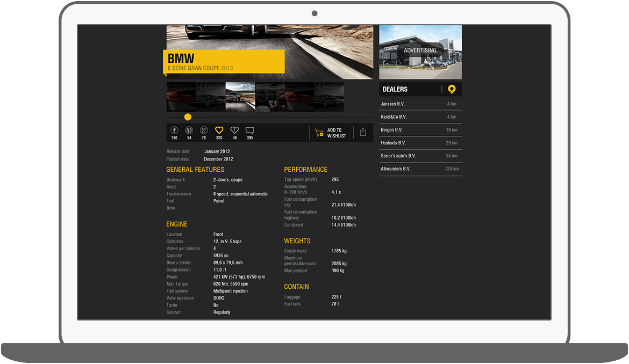Pin this car using the Pinterest icon
This screenshot has width=629, height=364.
tap(189, 130)
